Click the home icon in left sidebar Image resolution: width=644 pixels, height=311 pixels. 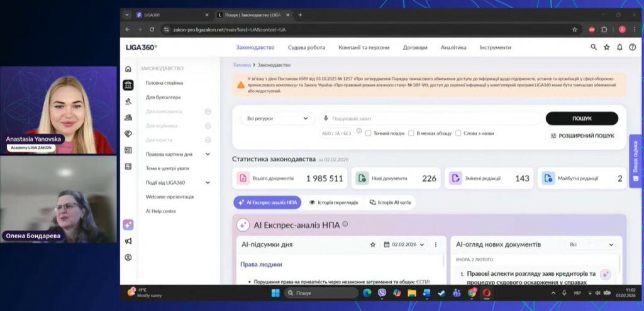[128, 69]
